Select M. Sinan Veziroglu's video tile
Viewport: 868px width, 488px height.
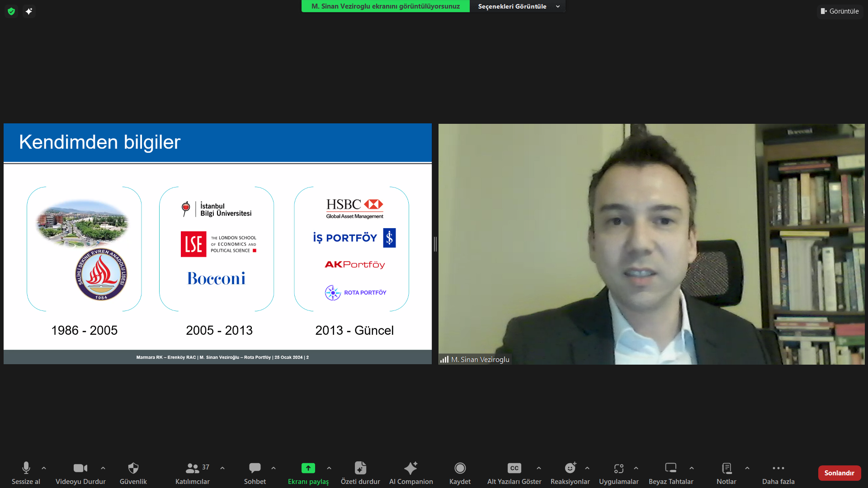(x=651, y=244)
